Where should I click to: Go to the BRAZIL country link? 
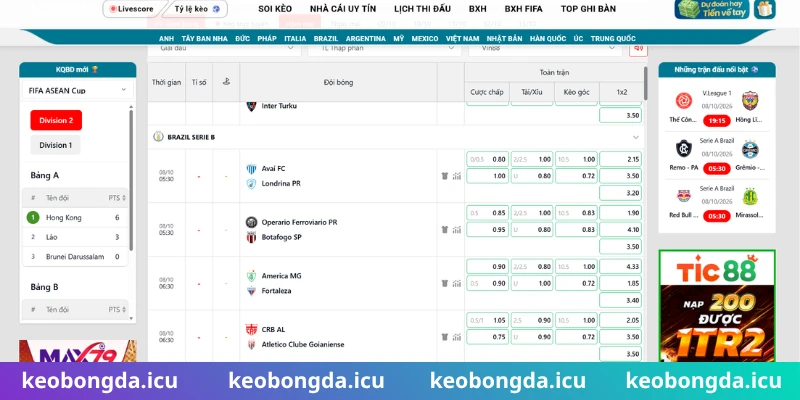pyautogui.click(x=326, y=38)
